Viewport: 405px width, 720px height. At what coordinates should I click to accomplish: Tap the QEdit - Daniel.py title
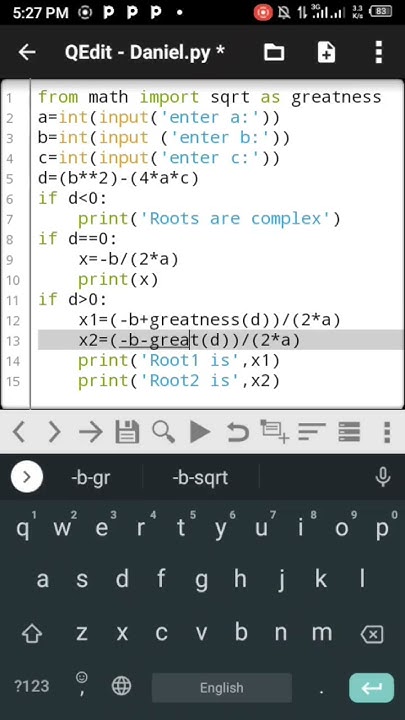[145, 52]
